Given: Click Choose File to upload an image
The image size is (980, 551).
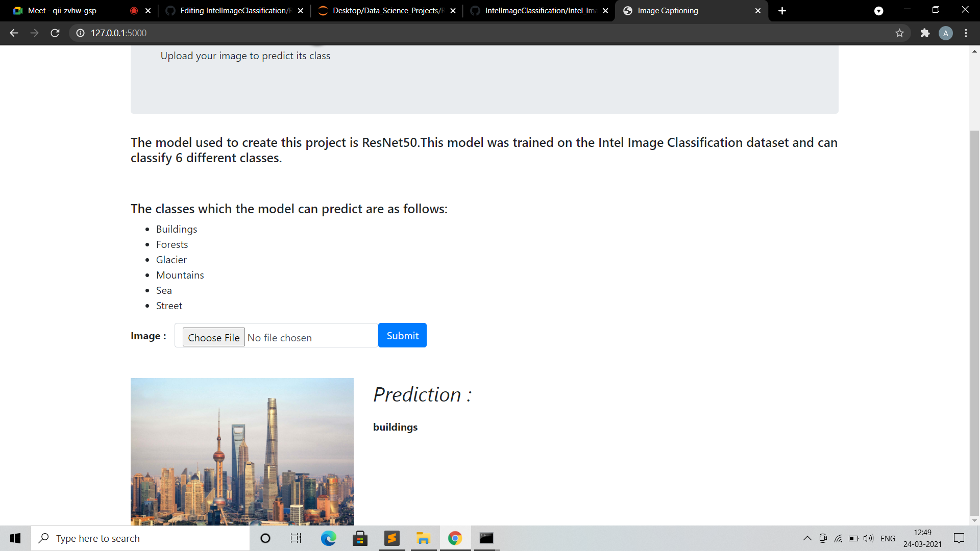Looking at the screenshot, I should pos(213,337).
